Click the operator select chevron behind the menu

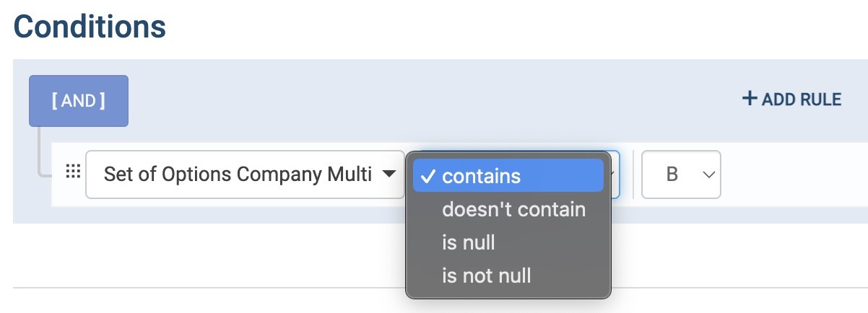pos(615,174)
